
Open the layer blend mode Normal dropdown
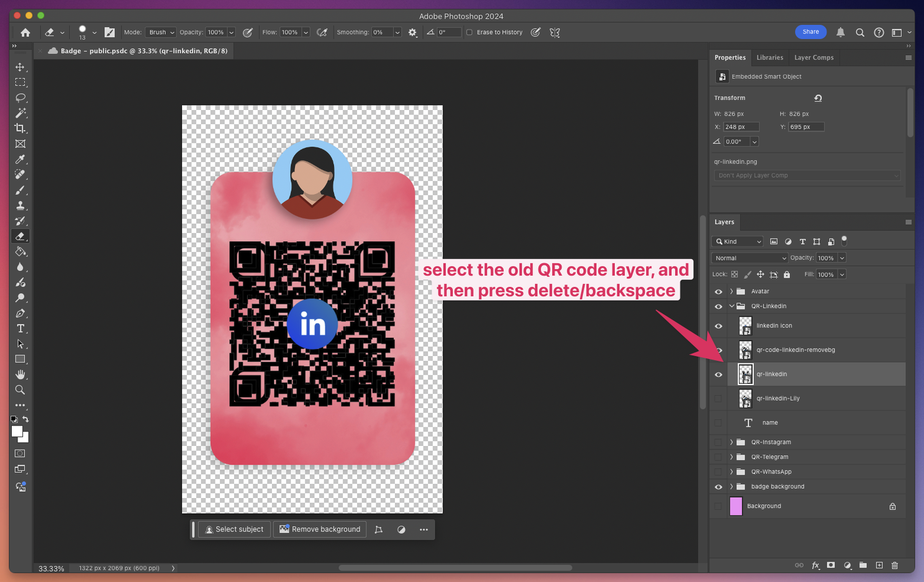click(x=750, y=258)
